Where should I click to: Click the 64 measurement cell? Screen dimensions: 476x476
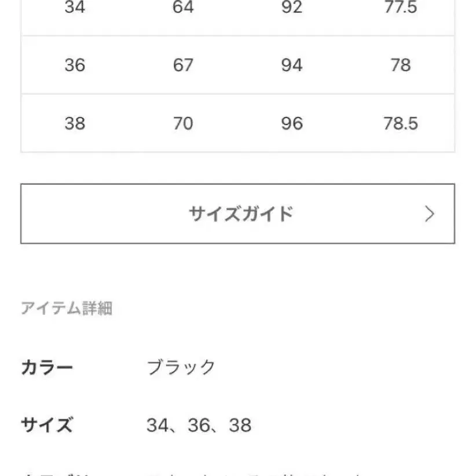[183, 8]
